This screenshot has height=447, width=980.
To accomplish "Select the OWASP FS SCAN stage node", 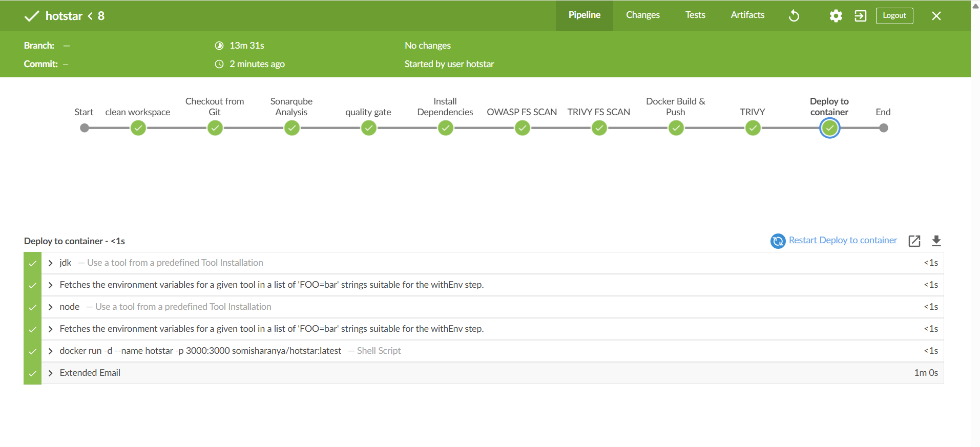I will point(523,128).
